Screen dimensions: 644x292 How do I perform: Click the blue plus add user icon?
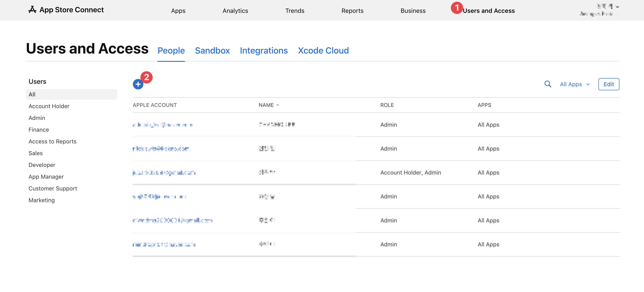[x=138, y=84]
